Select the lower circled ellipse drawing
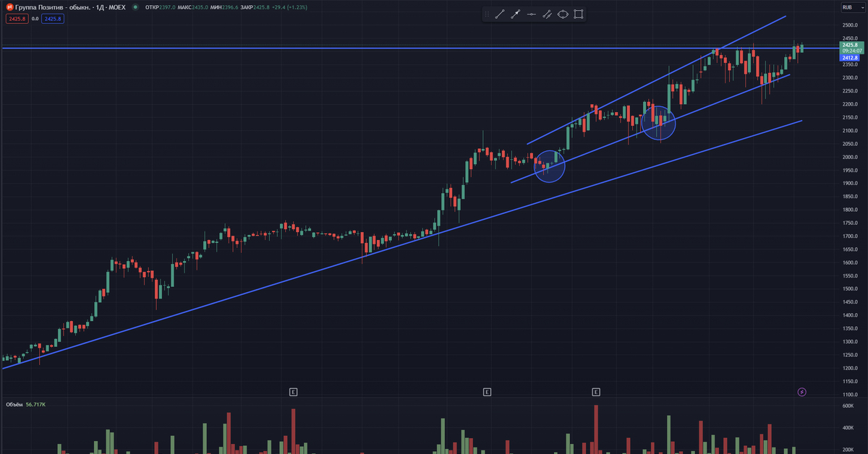The image size is (868, 454). [x=549, y=166]
